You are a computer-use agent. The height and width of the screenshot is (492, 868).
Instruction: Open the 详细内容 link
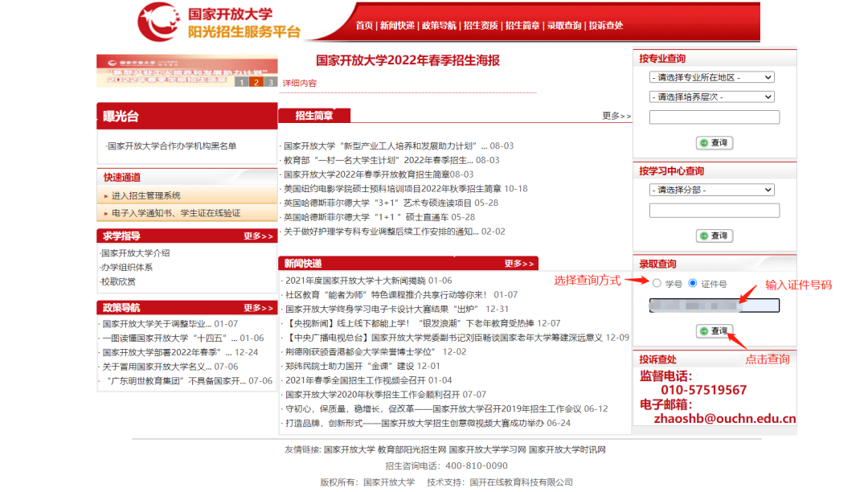(x=300, y=83)
